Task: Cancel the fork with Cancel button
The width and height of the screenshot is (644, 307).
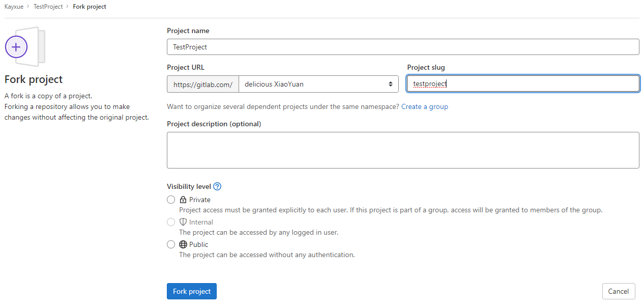Action: 618,291
